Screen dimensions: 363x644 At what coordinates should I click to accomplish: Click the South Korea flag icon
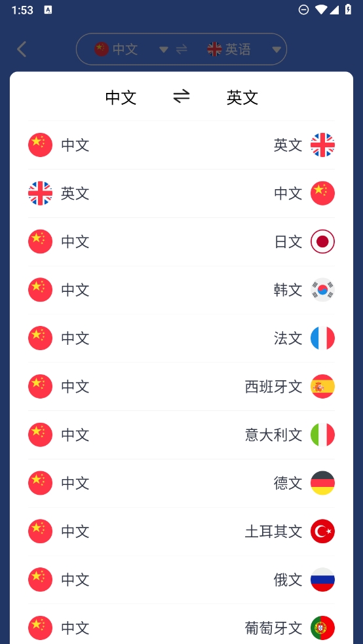(322, 290)
